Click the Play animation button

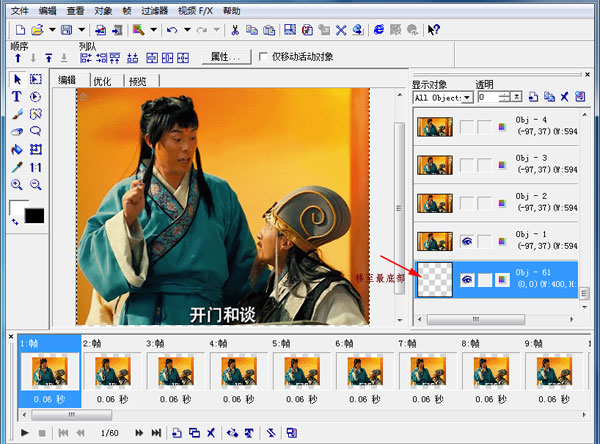click(x=24, y=433)
